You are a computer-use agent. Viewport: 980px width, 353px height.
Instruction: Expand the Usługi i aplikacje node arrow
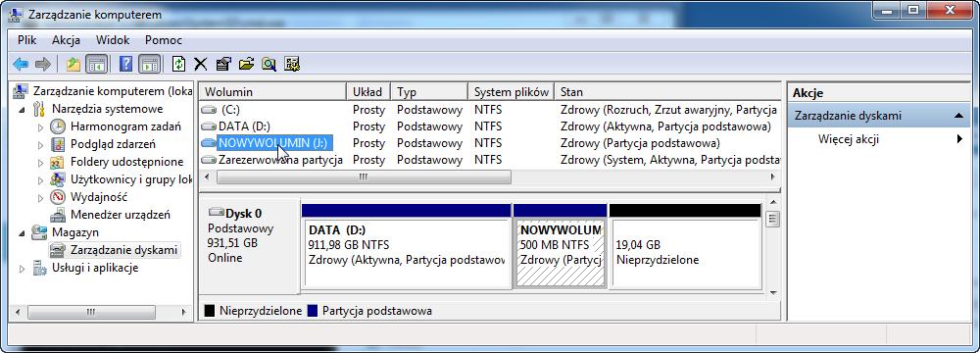point(23,269)
